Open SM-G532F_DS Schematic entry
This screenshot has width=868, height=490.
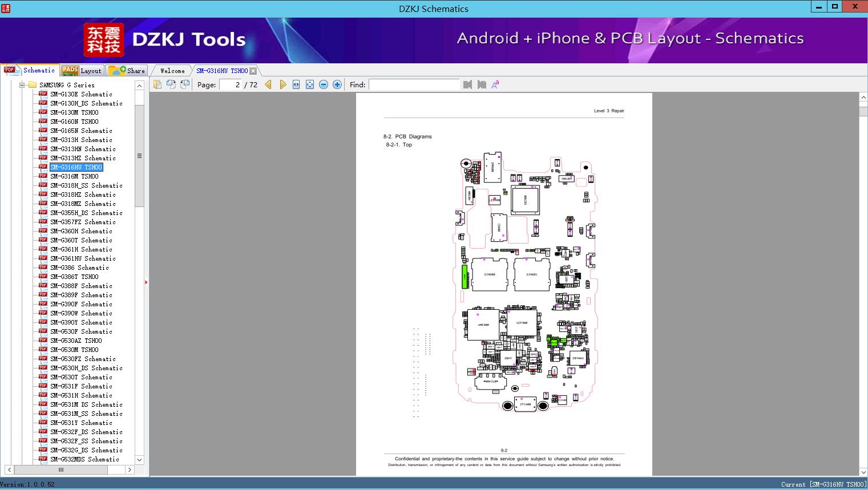pos(86,432)
